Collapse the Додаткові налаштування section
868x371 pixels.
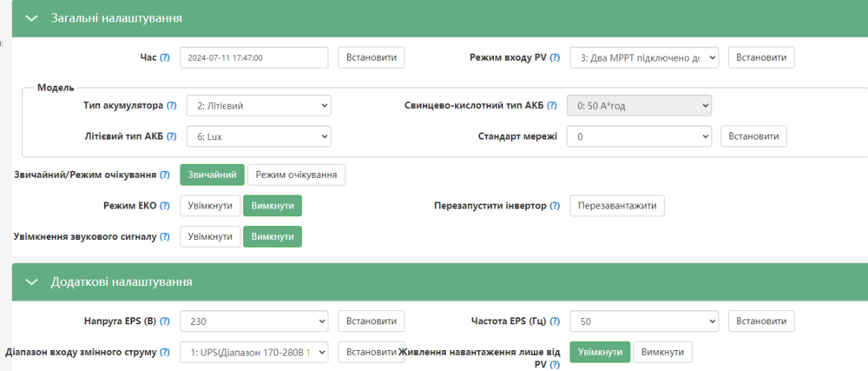(x=32, y=282)
